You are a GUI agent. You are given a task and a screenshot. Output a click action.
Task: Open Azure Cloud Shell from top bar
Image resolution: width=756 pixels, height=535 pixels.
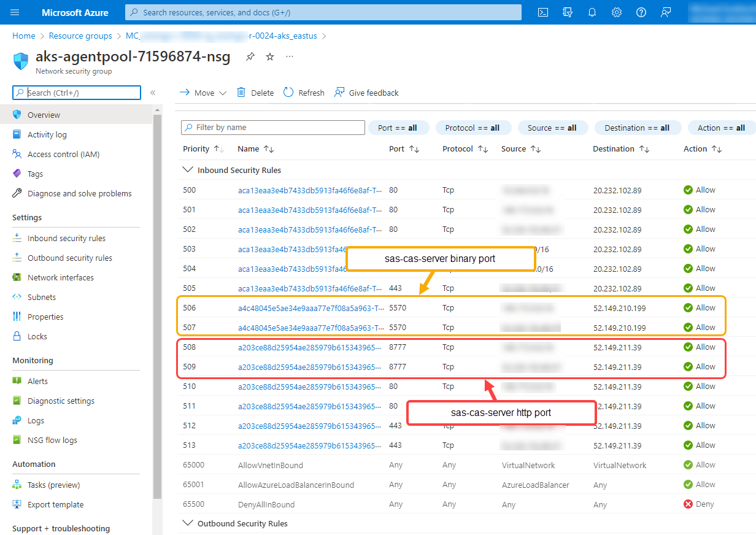coord(542,12)
